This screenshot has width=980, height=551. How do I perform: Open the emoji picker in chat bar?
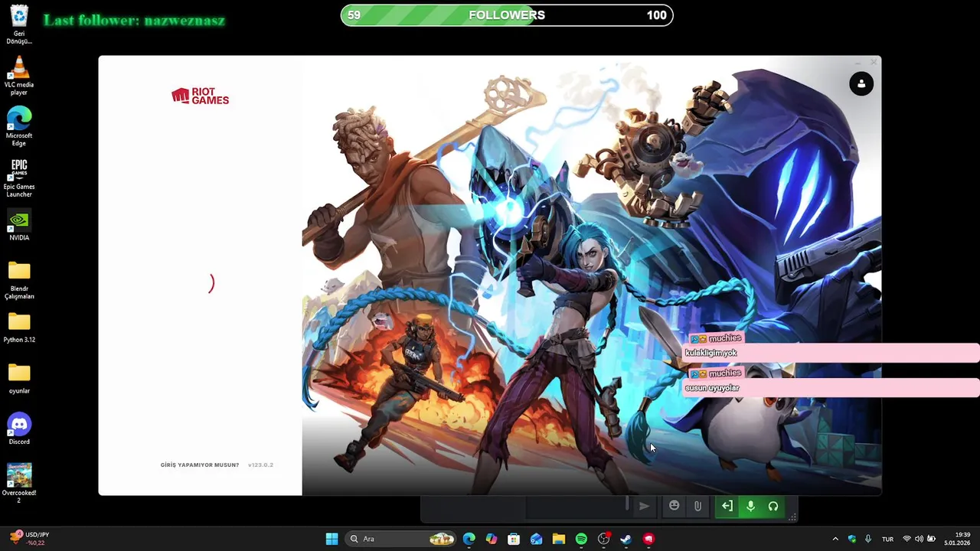point(674,505)
